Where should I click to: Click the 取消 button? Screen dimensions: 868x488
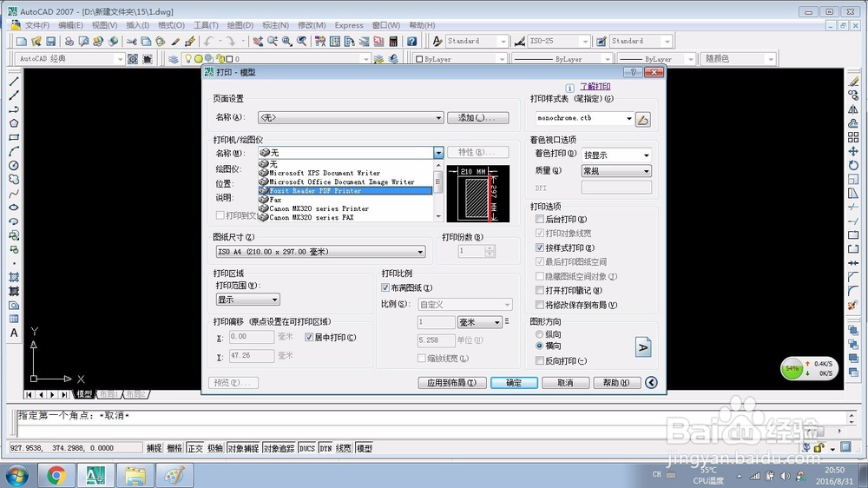pyautogui.click(x=565, y=383)
